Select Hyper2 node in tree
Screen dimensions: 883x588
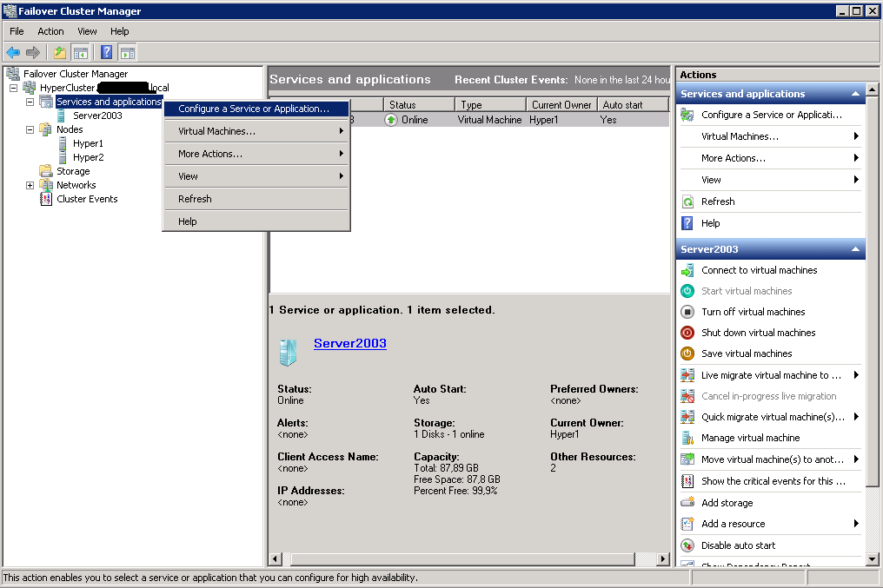[88, 157]
